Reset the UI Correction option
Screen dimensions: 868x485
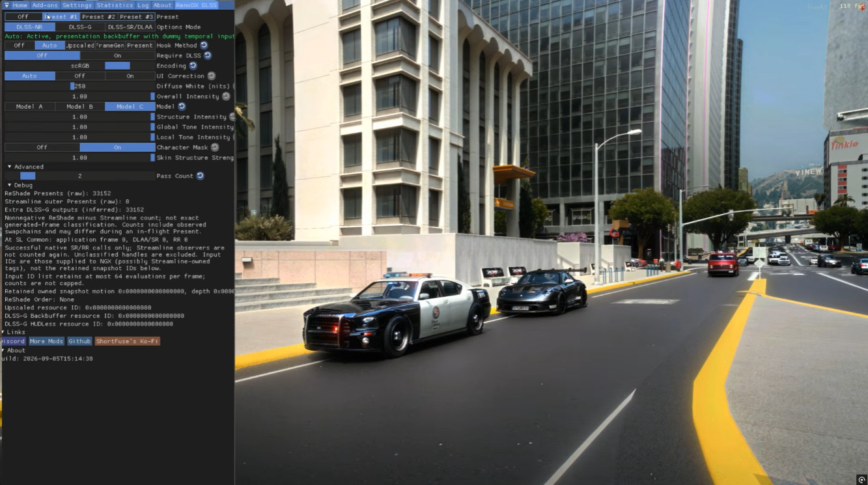[x=212, y=76]
